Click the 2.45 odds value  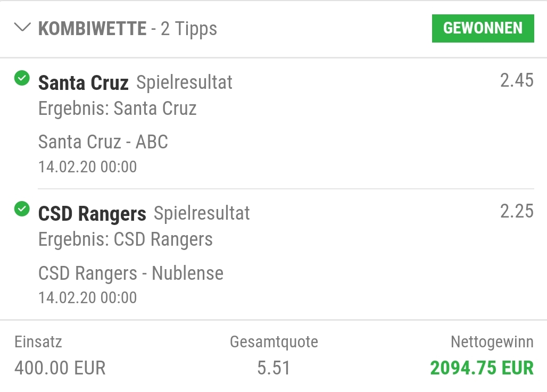(516, 80)
